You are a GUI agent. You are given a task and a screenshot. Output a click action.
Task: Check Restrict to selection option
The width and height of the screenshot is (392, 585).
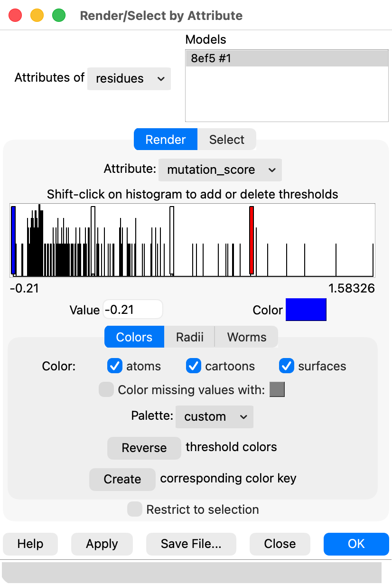pyautogui.click(x=135, y=510)
